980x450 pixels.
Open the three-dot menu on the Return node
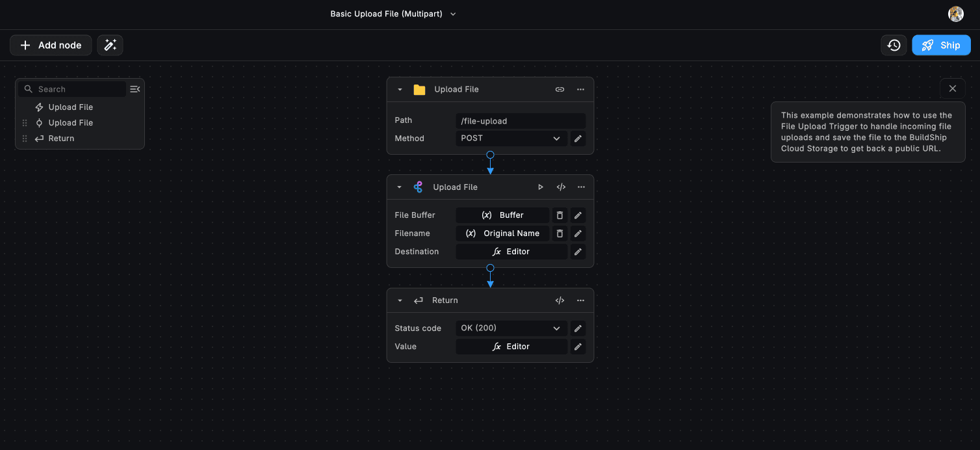(x=580, y=300)
